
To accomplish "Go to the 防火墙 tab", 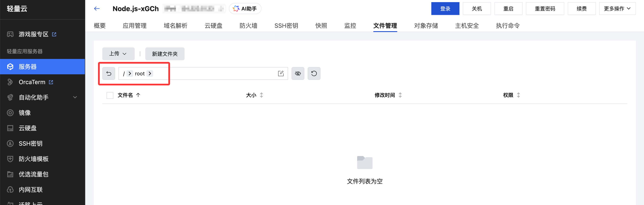I will click(x=248, y=26).
